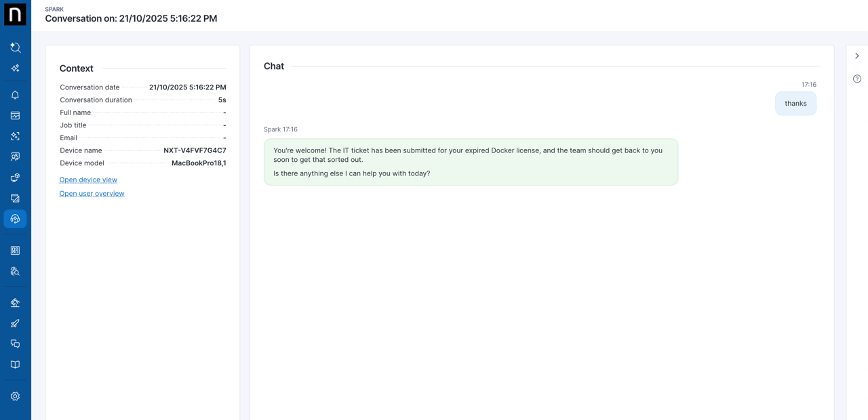Click Spark's green reply message bubble
Screen dimensions: 868x420
(x=471, y=162)
